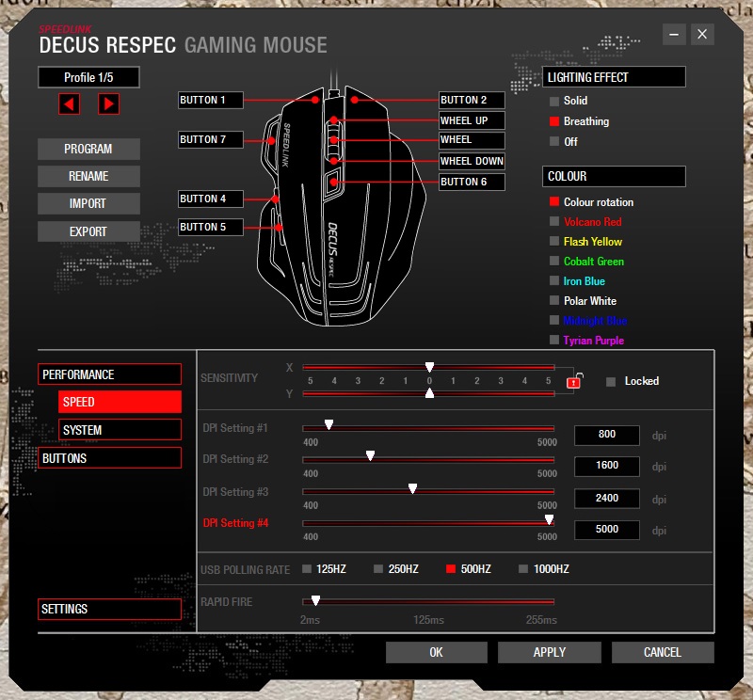
Task: Set USB polling rate to 500HZ
Action: point(451,569)
